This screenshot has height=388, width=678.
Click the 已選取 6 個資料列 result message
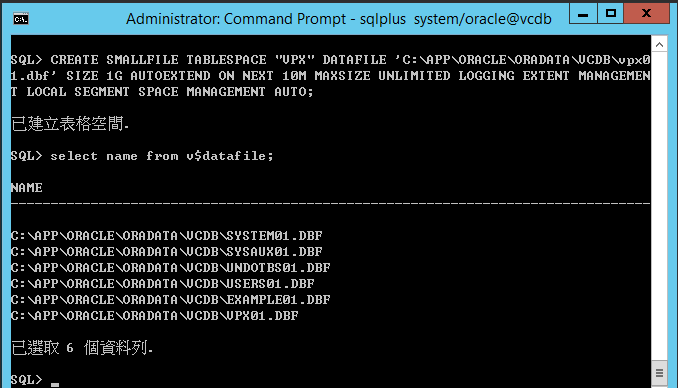click(x=82, y=348)
